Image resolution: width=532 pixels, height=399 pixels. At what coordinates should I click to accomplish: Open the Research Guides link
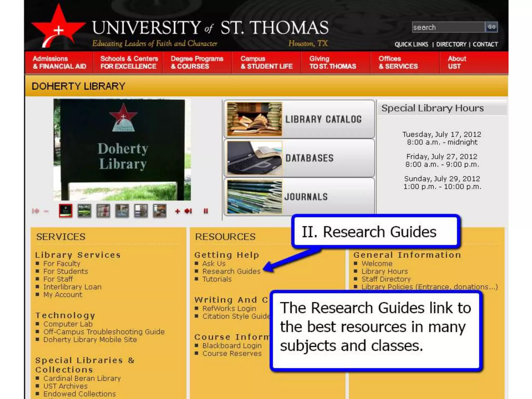click(x=231, y=271)
